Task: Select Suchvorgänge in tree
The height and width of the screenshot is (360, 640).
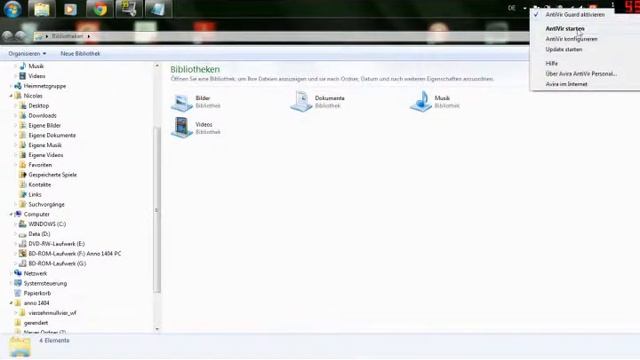Action: point(46,204)
